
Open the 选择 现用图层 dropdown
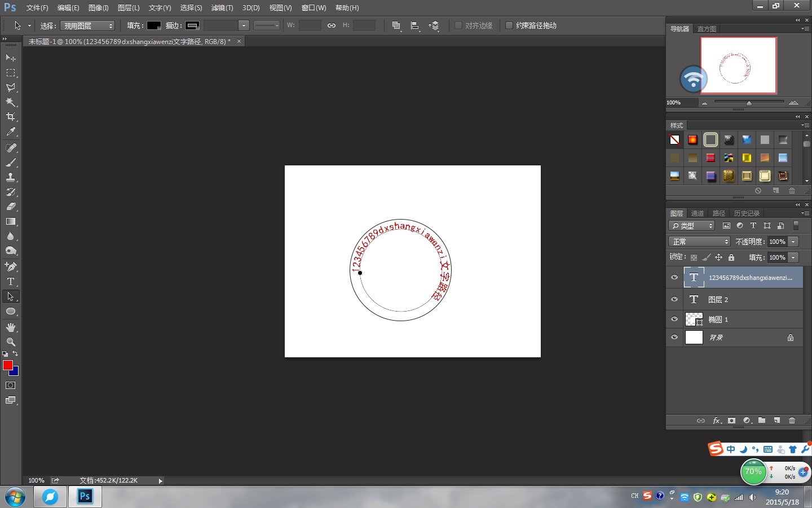[87, 25]
